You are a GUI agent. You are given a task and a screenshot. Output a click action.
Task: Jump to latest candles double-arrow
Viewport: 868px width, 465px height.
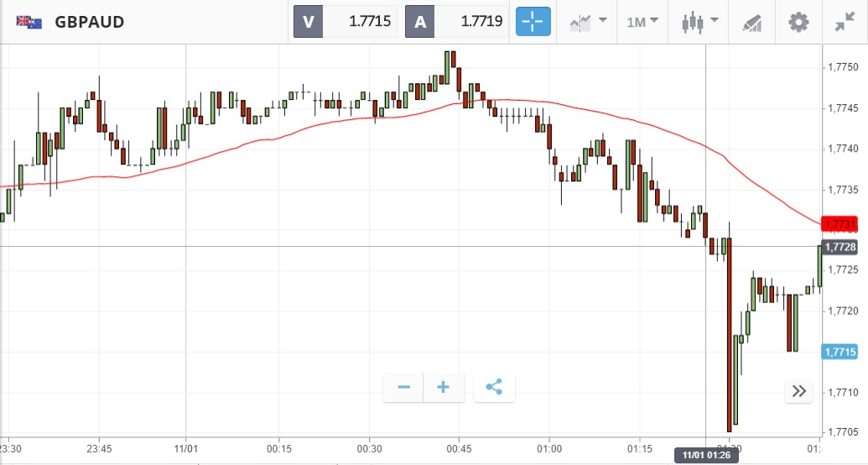798,390
